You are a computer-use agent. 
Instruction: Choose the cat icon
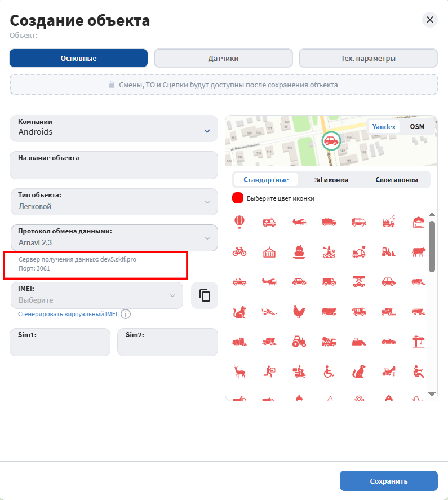click(x=239, y=312)
